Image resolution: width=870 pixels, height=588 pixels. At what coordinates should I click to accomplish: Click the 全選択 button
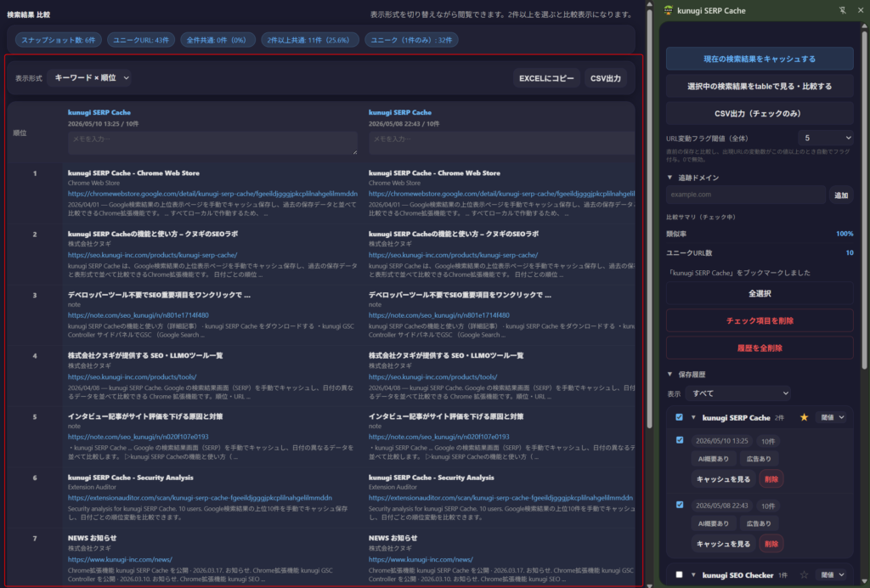760,293
